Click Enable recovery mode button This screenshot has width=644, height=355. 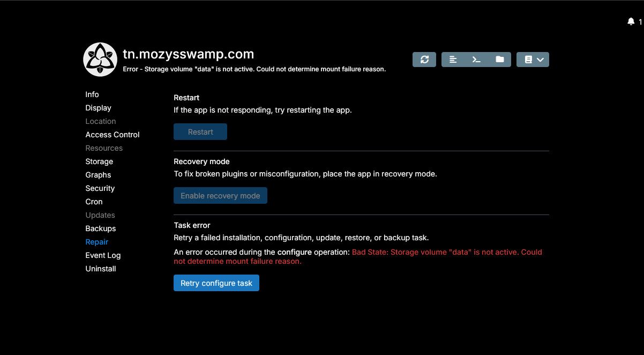pyautogui.click(x=220, y=196)
